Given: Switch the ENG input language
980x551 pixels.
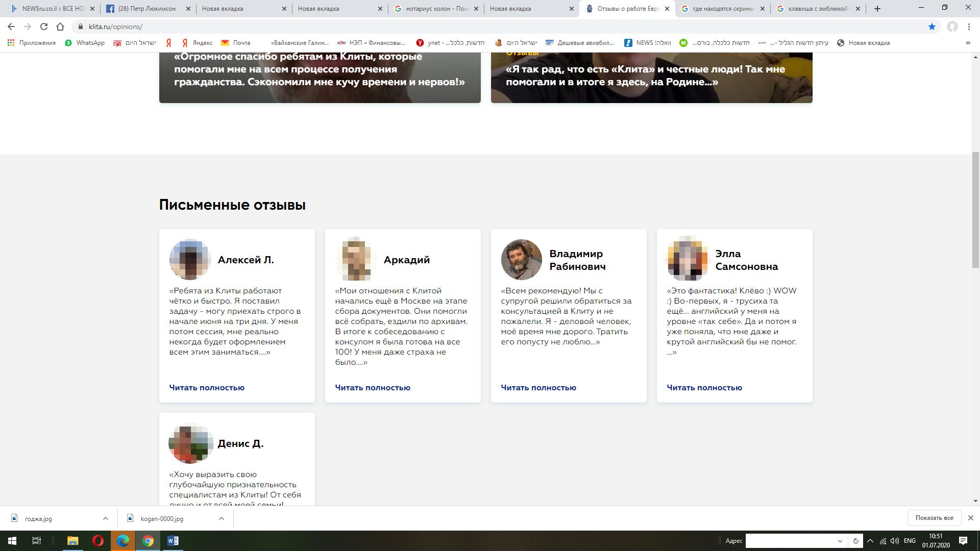Looking at the screenshot, I should pos(910,541).
